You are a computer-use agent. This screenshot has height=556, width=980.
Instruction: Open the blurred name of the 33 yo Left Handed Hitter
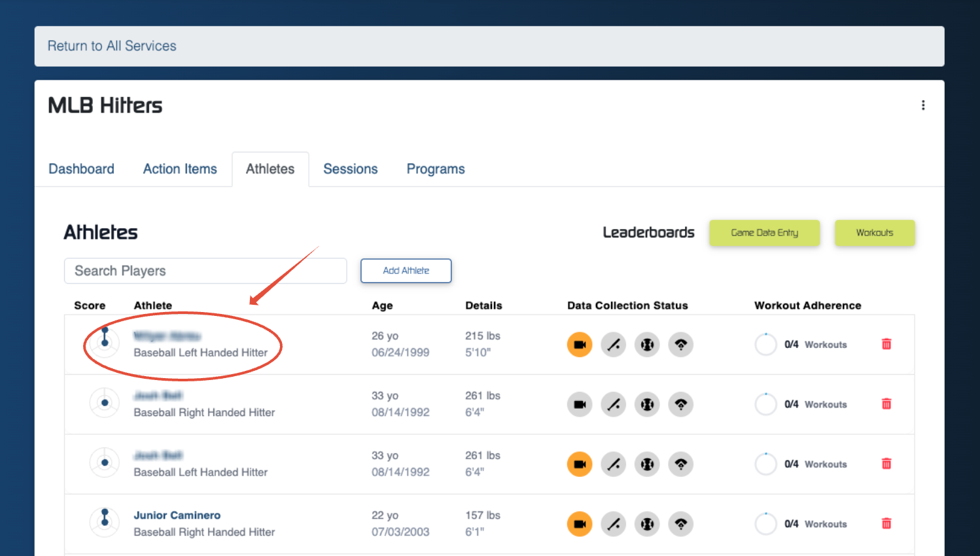pos(158,455)
